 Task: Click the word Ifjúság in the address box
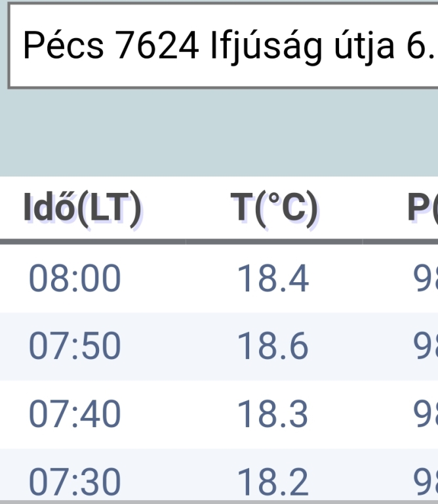pos(266,47)
